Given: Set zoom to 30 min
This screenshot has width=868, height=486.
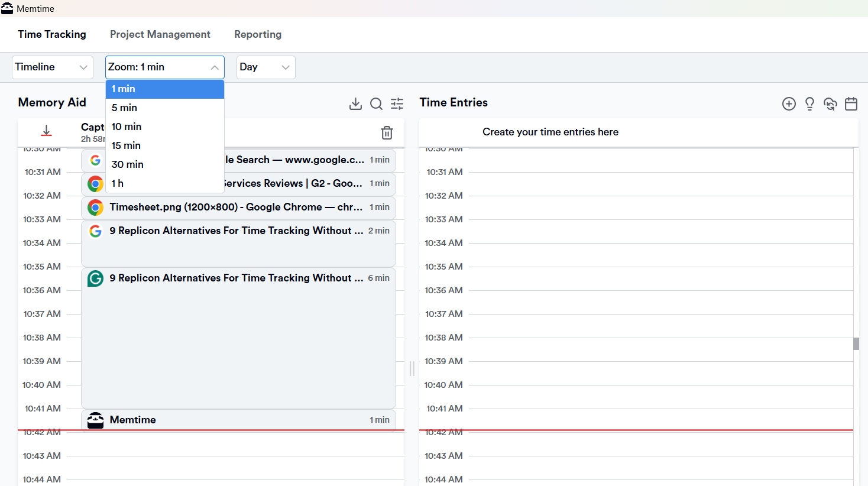Looking at the screenshot, I should [x=165, y=164].
